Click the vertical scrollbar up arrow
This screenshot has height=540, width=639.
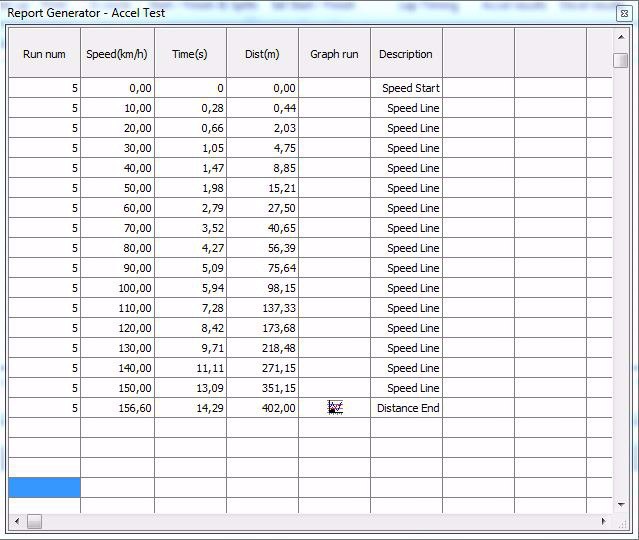pos(621,36)
